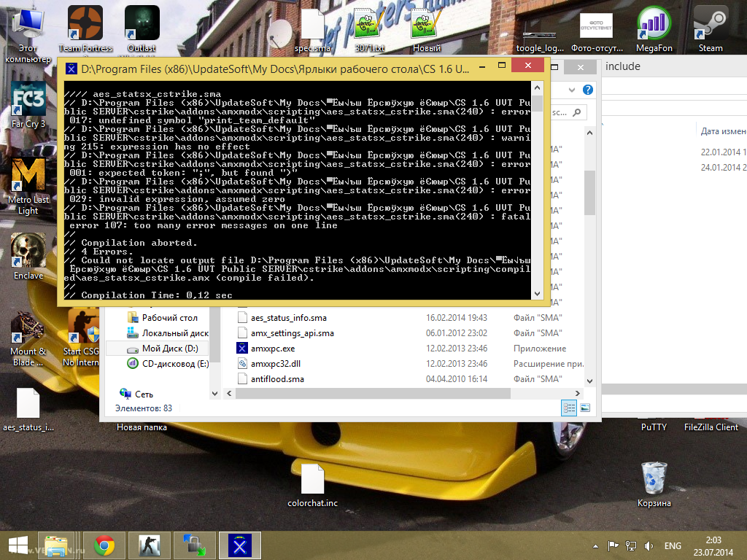Viewport: 747px width, 560px height.
Task: Click the Windows Start button
Action: (x=18, y=545)
